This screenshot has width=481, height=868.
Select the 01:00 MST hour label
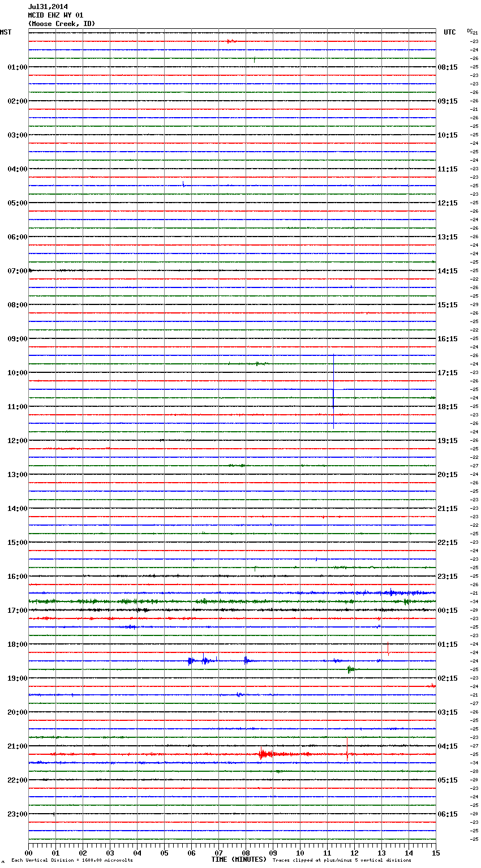(18, 67)
